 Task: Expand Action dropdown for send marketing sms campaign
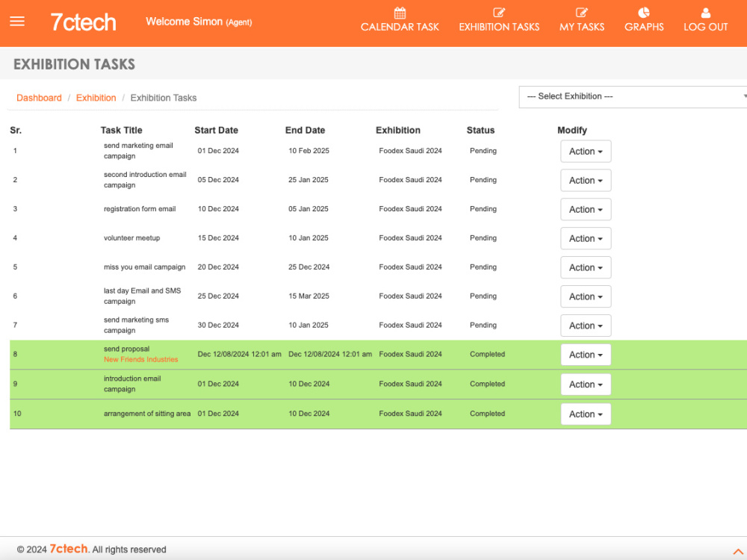586,326
